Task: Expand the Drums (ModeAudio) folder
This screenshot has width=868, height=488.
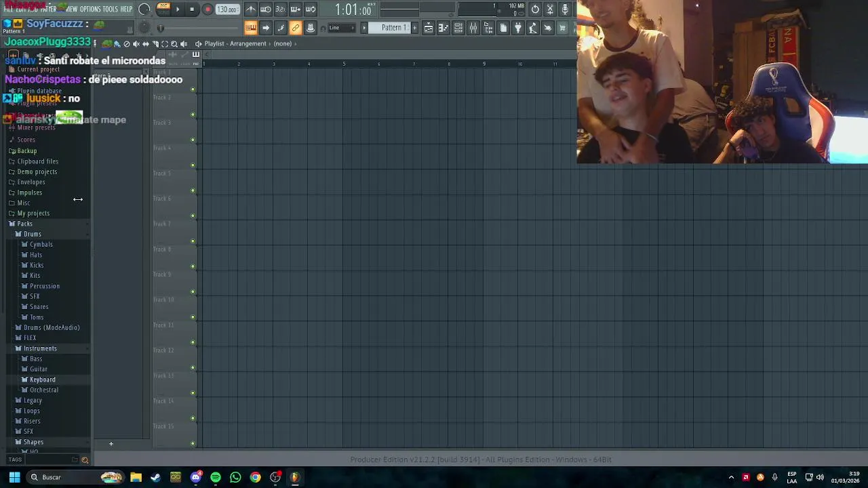Action: [x=52, y=327]
